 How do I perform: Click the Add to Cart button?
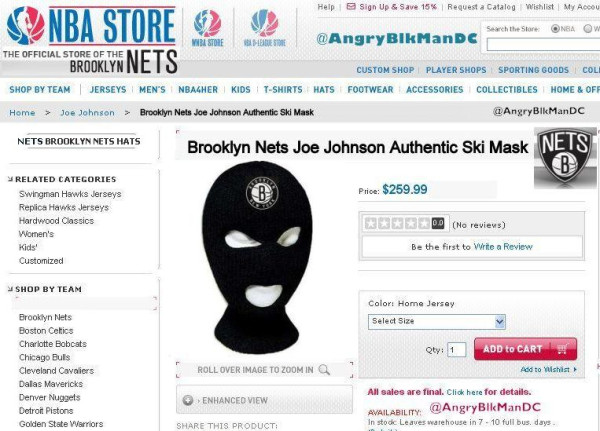click(525, 349)
